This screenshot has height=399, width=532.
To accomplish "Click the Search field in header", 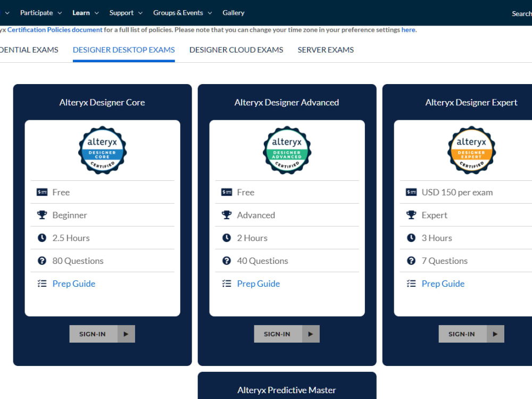I will (x=522, y=14).
